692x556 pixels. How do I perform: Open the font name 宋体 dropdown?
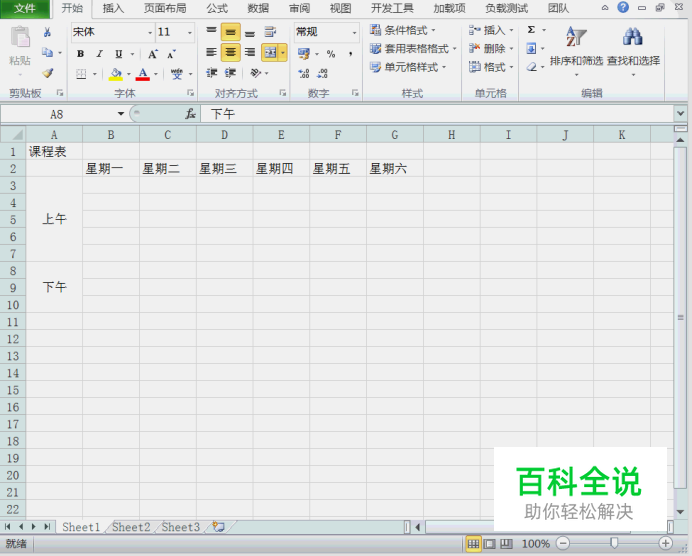[150, 32]
